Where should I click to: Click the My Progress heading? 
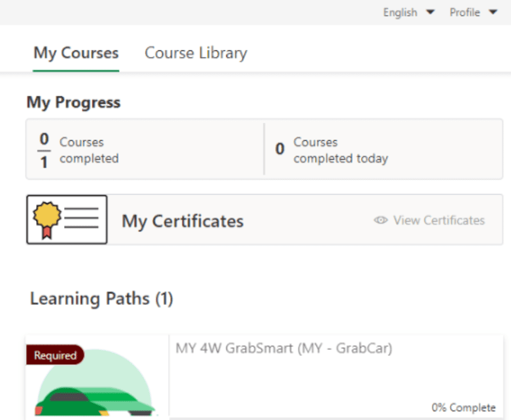pyautogui.click(x=74, y=103)
